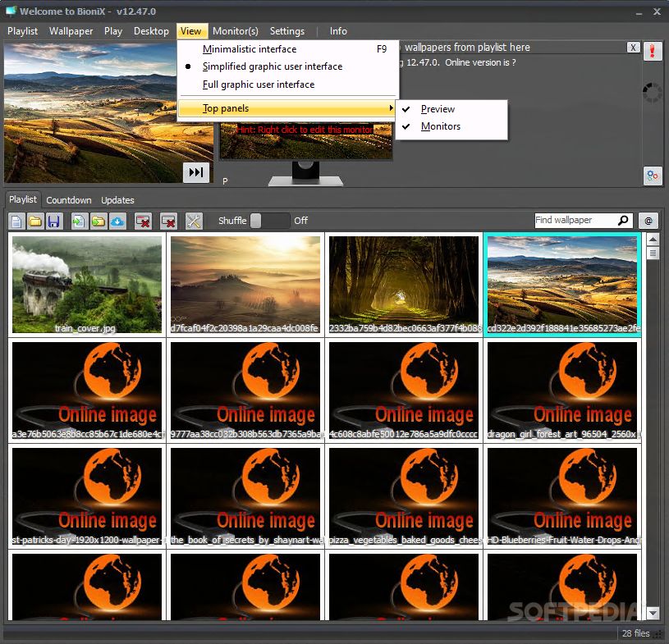Viewport: 669px width, 644px height.
Task: Open the Desktop menu
Action: pyautogui.click(x=151, y=31)
